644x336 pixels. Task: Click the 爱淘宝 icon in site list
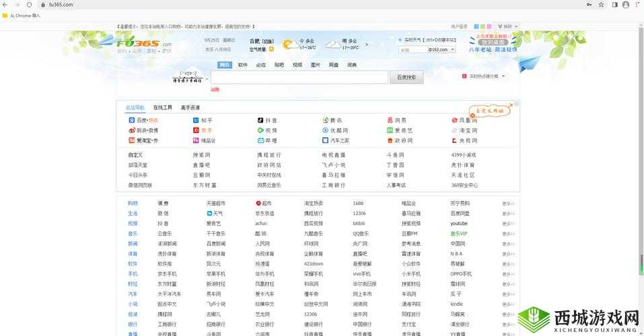tap(131, 140)
